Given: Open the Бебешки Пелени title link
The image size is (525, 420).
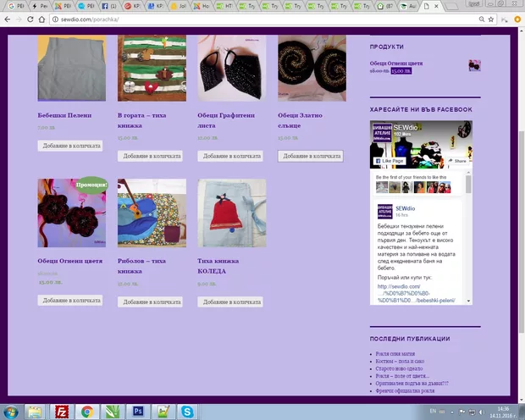Looking at the screenshot, I should pyautogui.click(x=64, y=115).
